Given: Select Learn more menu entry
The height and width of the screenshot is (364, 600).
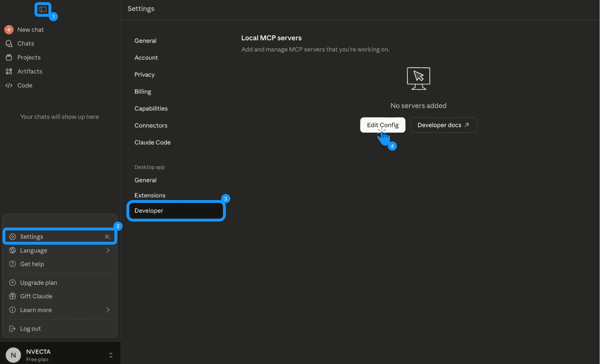Looking at the screenshot, I should (x=60, y=310).
